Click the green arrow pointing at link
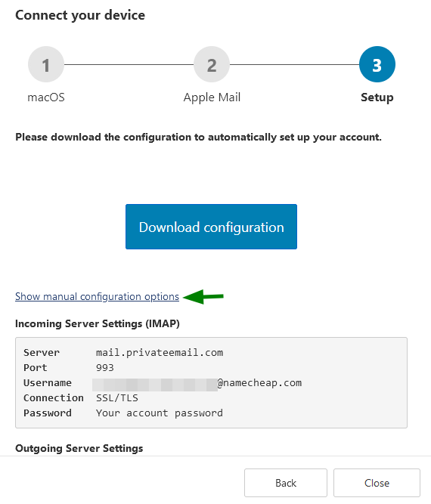The width and height of the screenshot is (431, 504). click(x=203, y=296)
